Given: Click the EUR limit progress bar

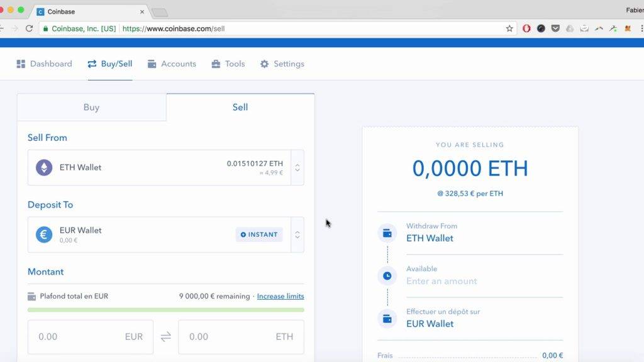Looking at the screenshot, I should click(x=166, y=310).
